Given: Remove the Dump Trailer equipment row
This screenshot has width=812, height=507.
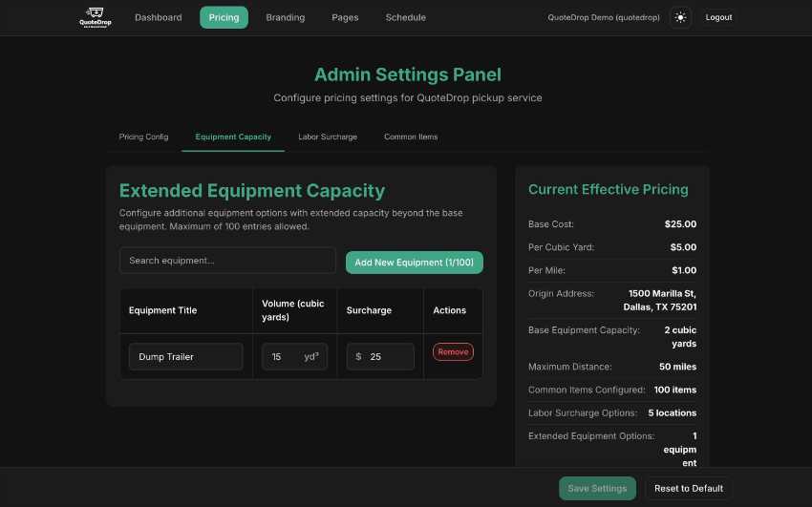Looking at the screenshot, I should coord(453,351).
